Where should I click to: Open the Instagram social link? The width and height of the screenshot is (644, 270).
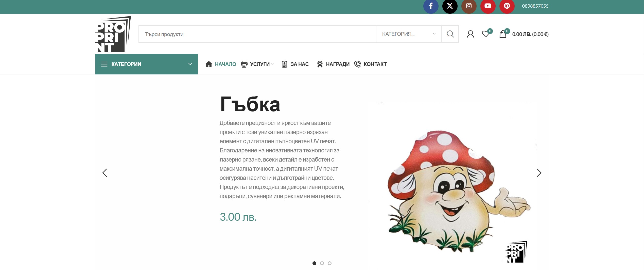[469, 6]
